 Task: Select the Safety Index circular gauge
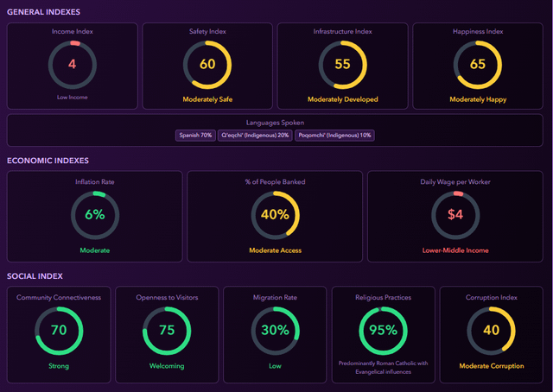[207, 65]
